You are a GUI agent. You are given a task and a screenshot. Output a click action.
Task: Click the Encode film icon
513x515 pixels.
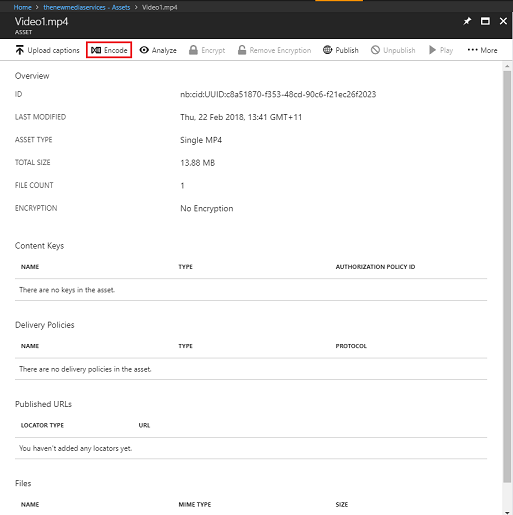[96, 50]
